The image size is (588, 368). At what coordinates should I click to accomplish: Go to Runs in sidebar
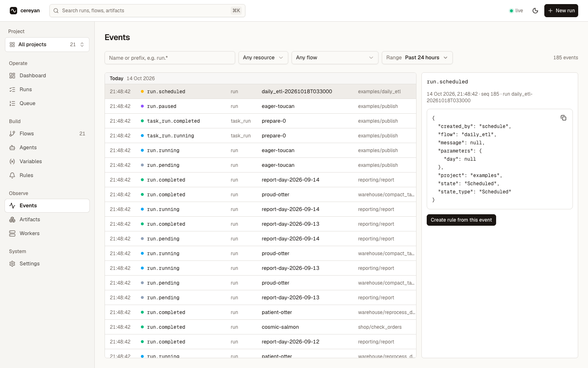click(x=47, y=90)
